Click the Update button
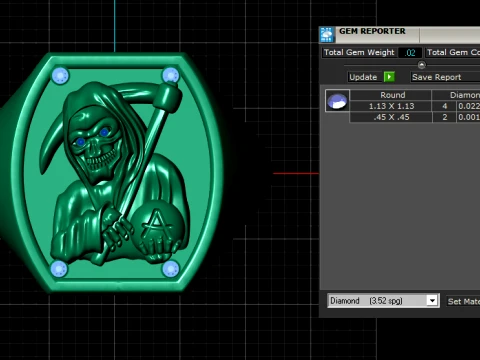Image resolution: width=480 pixels, height=360 pixels. click(363, 77)
